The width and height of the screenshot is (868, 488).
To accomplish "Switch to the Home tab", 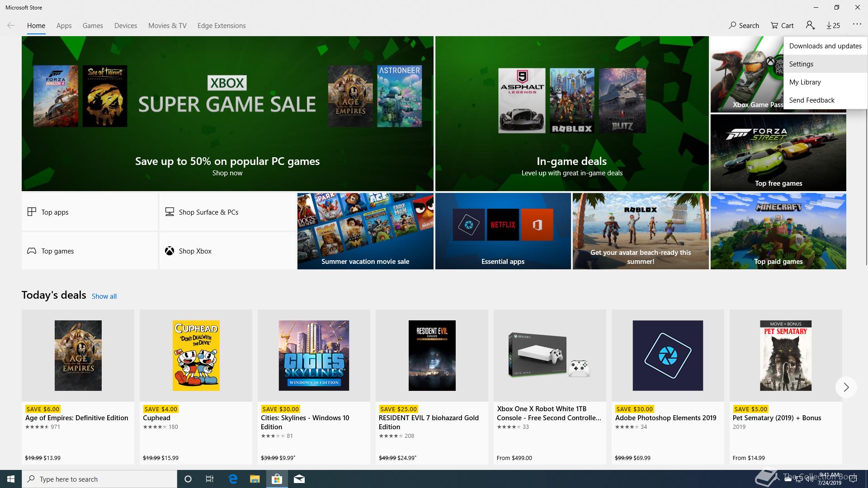I will (36, 26).
